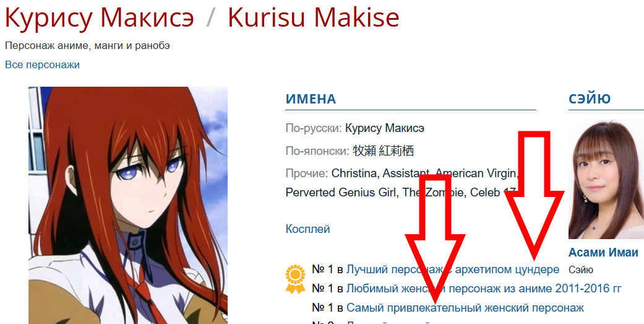The width and height of the screenshot is (644, 324).
Task: Click the Курису Макисэ page title
Action: pos(100,17)
